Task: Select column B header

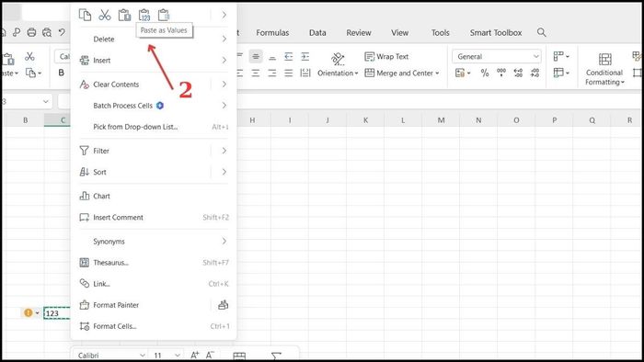Action: click(26, 120)
